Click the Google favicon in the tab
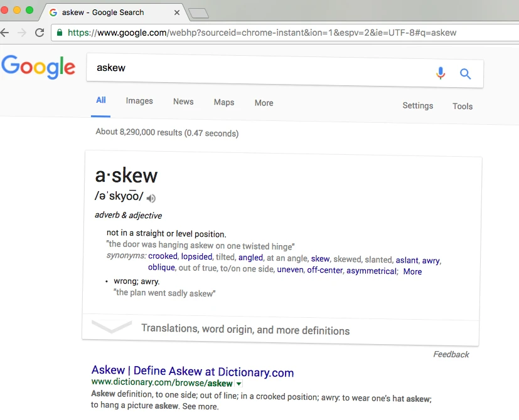Screen dimensions: 519x420 point(53,13)
